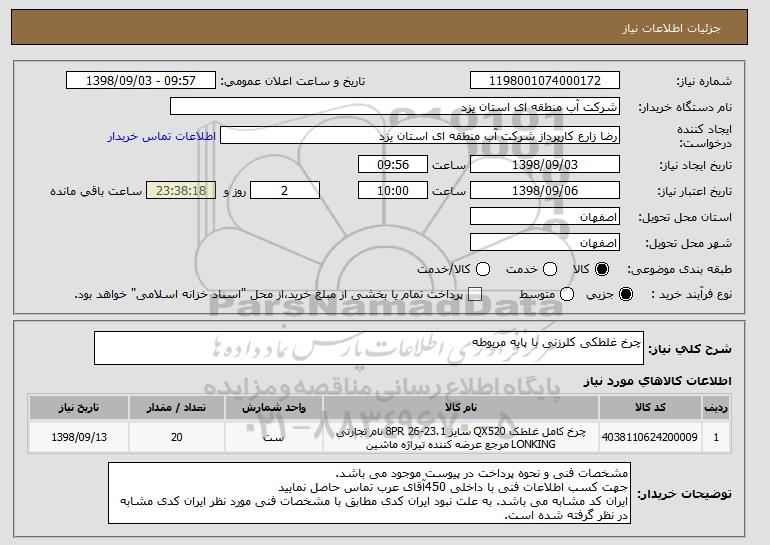Click the ردیف column header
This screenshot has height=545, width=770.
coord(716,408)
